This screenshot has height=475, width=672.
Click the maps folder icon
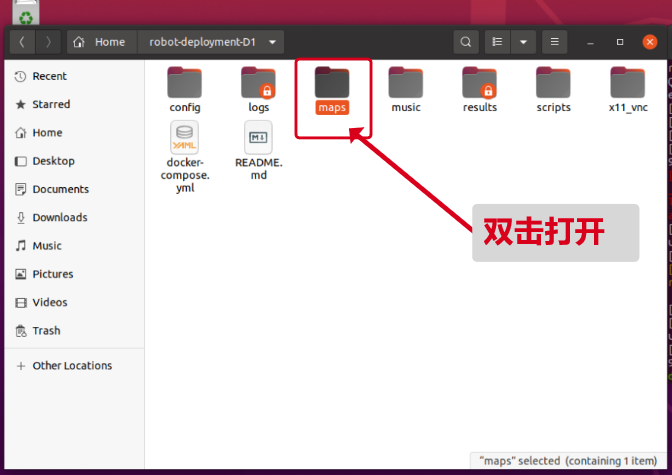[332, 82]
